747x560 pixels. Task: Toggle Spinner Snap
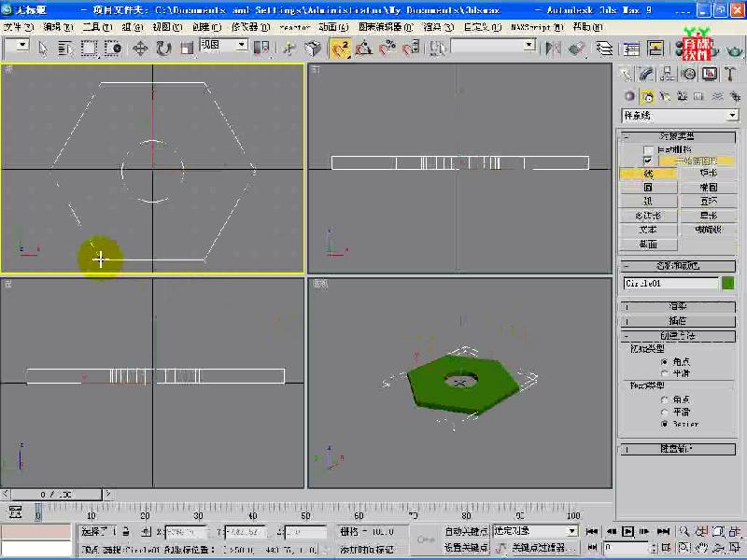click(x=411, y=49)
